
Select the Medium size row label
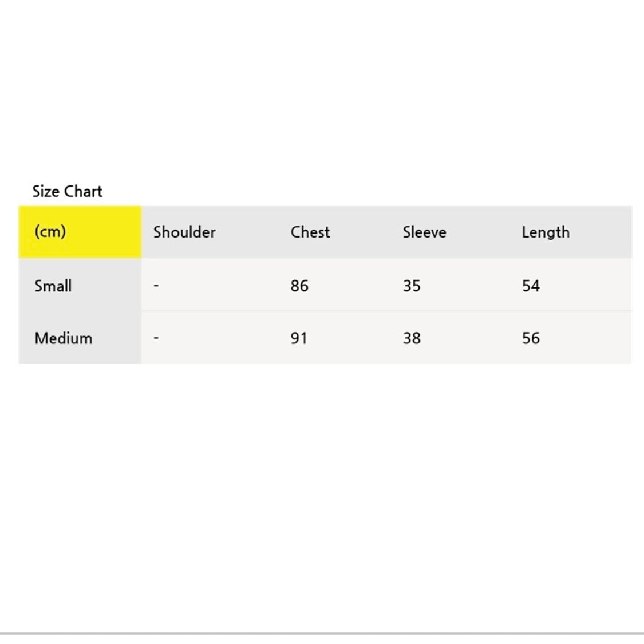[63, 338]
